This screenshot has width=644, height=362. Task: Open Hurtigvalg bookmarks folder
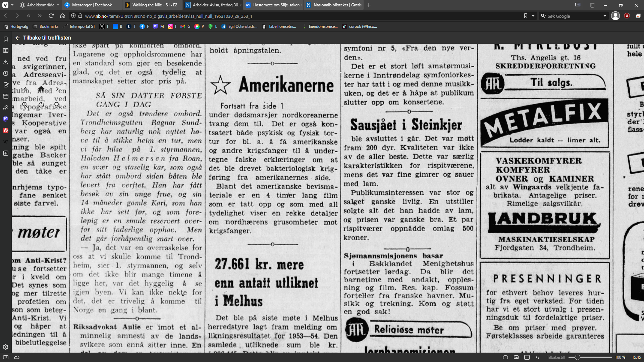(x=16, y=26)
